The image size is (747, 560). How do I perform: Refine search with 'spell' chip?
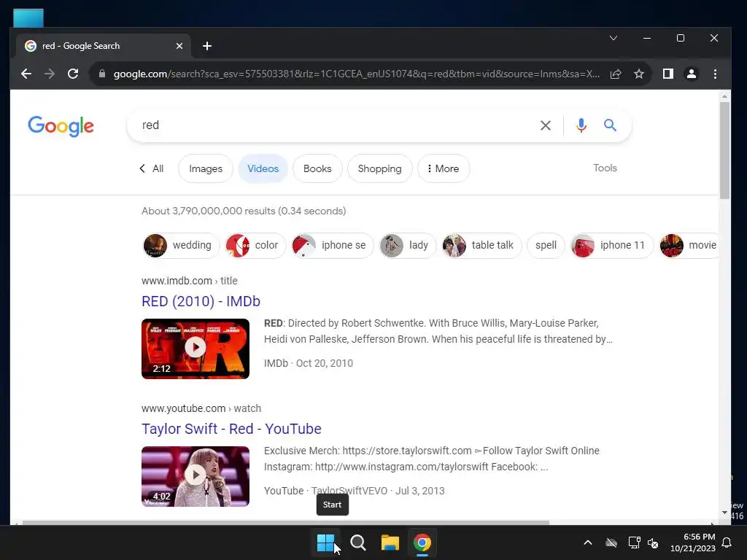tap(546, 245)
